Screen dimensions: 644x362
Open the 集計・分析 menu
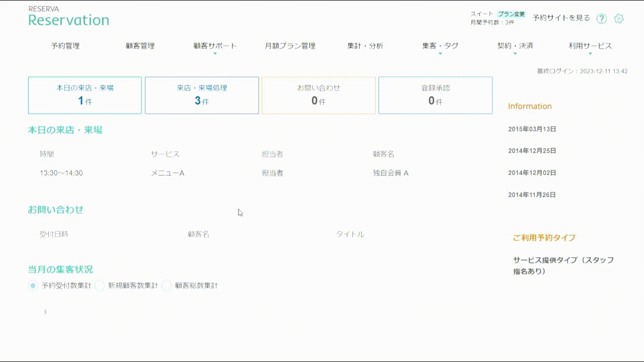tap(365, 46)
